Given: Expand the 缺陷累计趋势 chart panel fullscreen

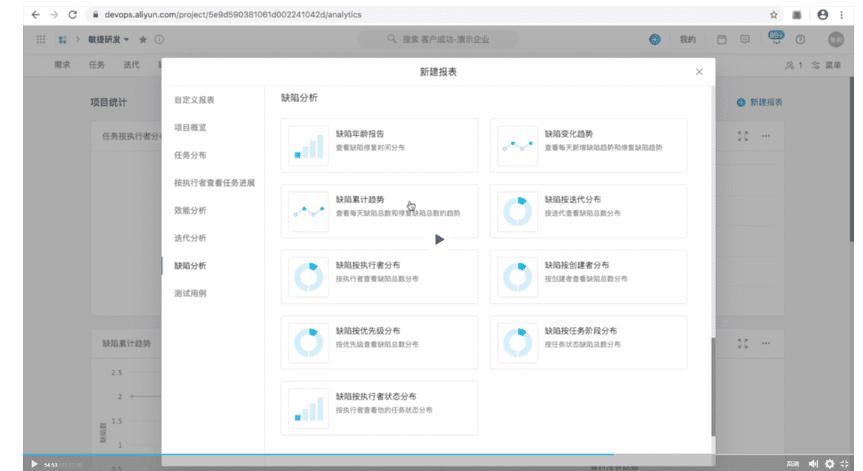Looking at the screenshot, I should pos(743,343).
